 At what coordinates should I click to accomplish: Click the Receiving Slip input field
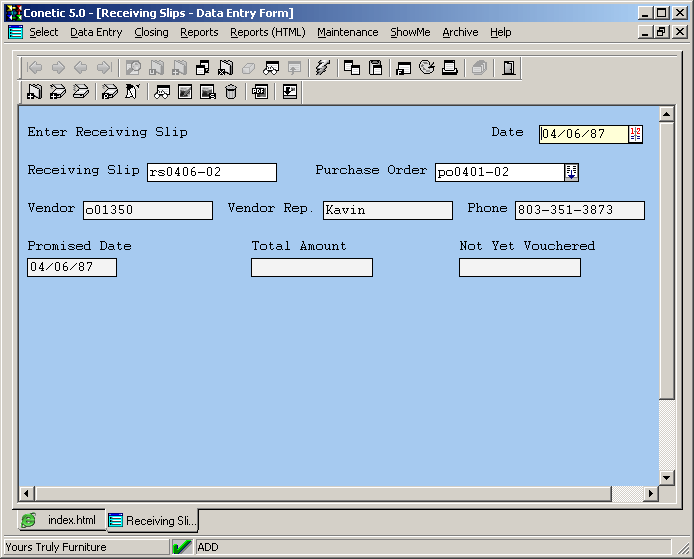[211, 172]
